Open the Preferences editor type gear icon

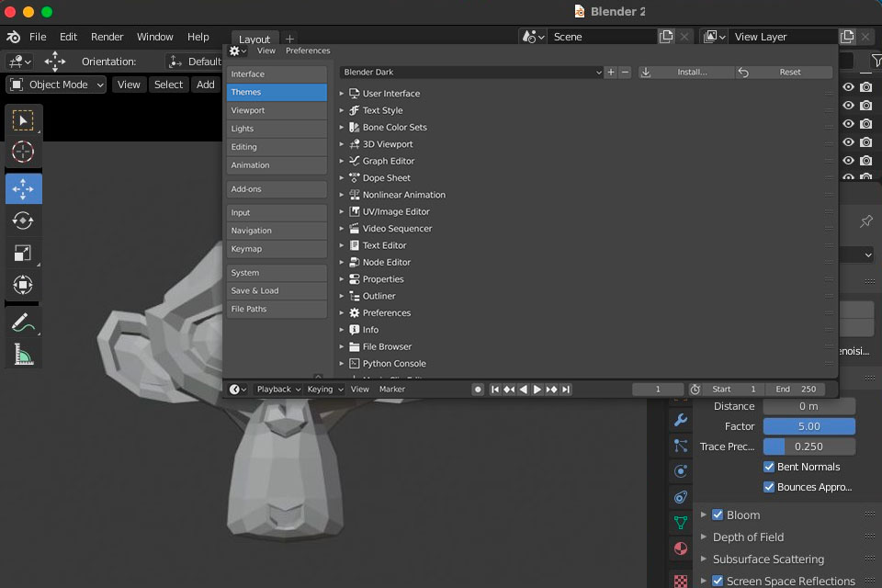tap(238, 51)
